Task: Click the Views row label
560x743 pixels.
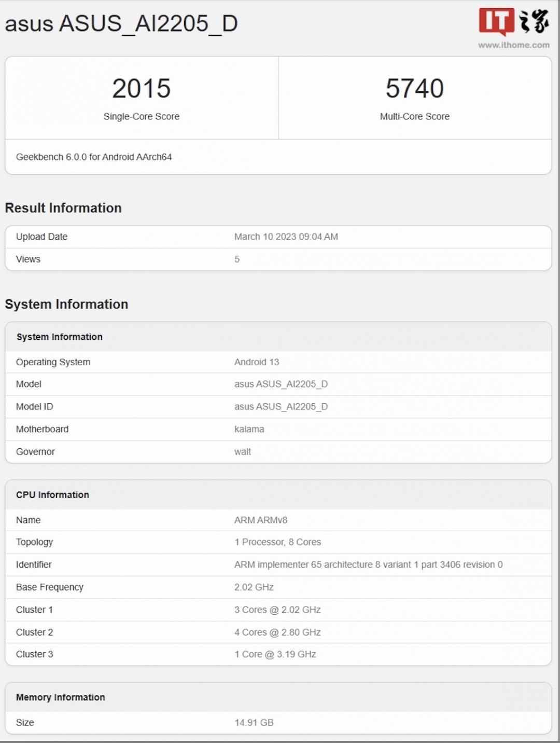Action: [28, 259]
